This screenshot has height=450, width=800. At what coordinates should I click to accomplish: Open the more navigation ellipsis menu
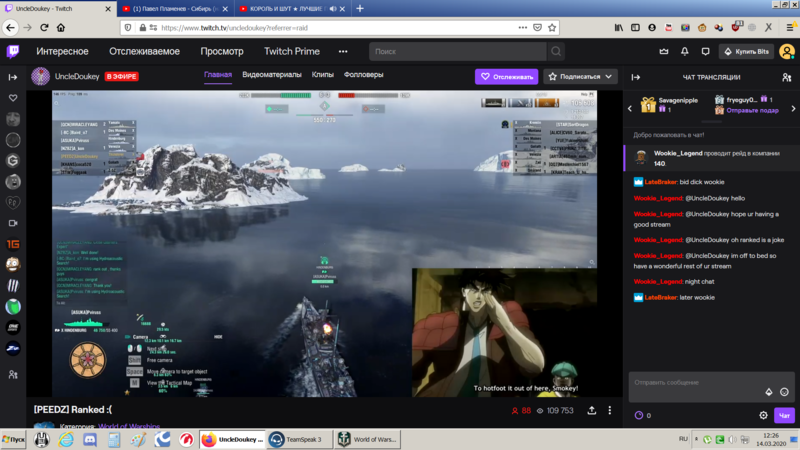pyautogui.click(x=343, y=52)
